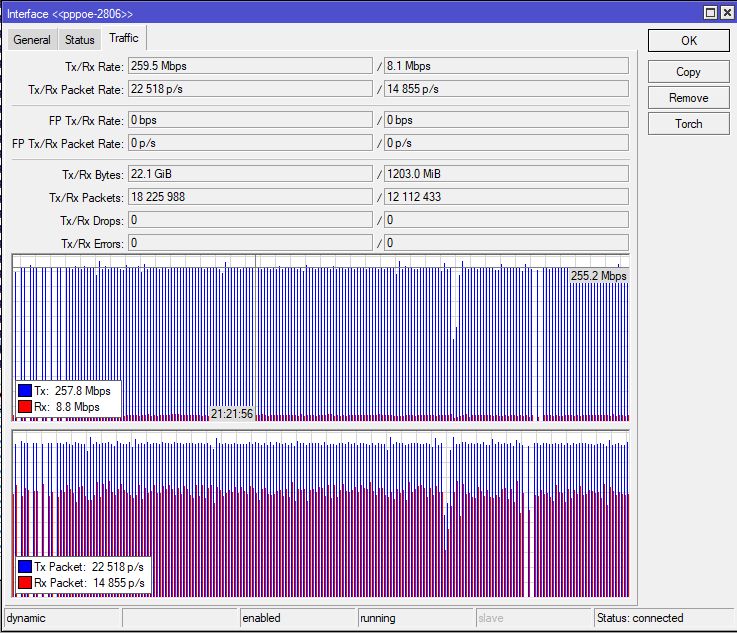Click the 'FP Tx/Rx Rate:' label
737x633 pixels.
[x=86, y=121]
